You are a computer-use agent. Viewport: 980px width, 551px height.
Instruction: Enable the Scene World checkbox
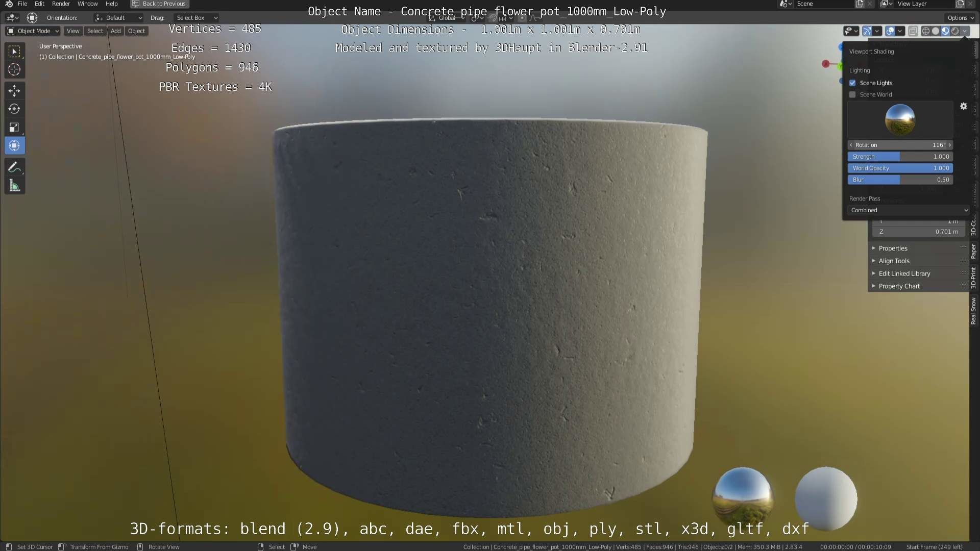click(x=852, y=94)
